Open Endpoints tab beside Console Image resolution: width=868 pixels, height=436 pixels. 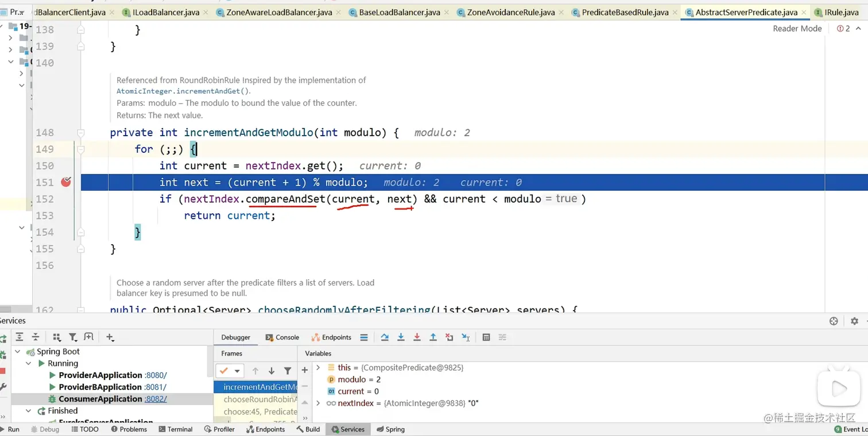point(331,337)
